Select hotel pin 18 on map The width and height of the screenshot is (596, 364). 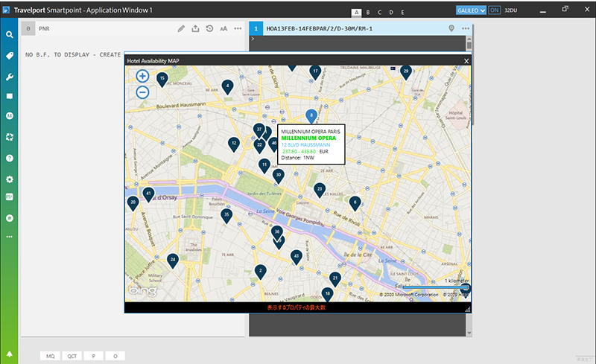[x=327, y=294]
